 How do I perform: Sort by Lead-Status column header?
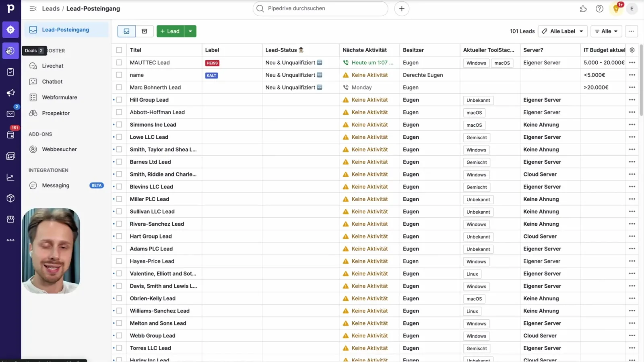point(284,50)
